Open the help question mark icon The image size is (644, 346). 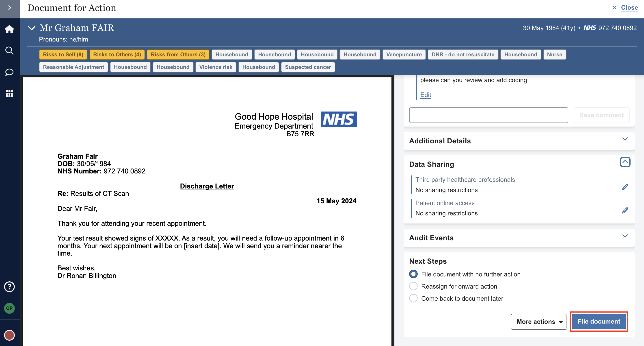pyautogui.click(x=9, y=287)
